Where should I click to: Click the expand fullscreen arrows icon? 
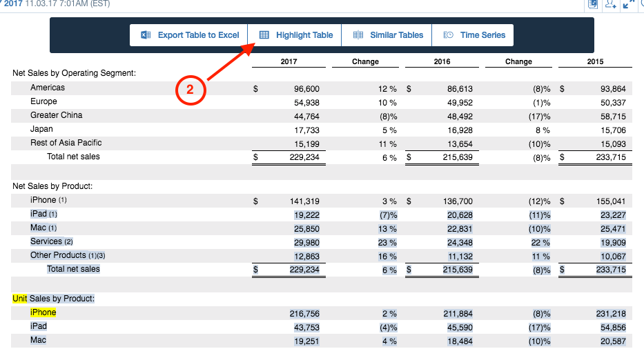[628, 4]
